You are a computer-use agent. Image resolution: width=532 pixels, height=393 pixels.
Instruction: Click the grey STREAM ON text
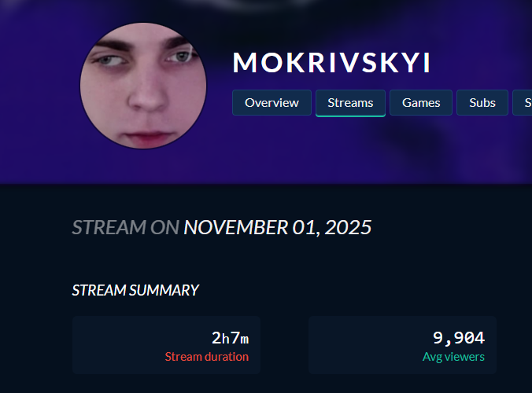pyautogui.click(x=126, y=227)
